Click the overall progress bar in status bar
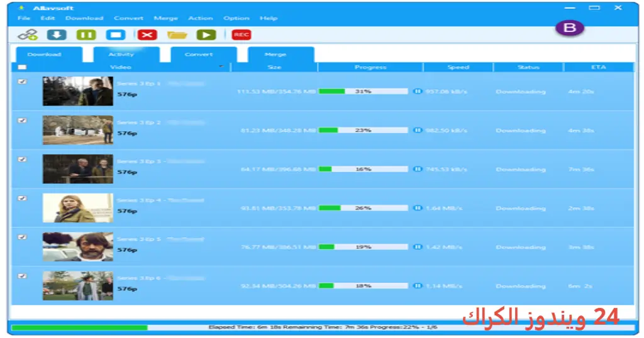The height and width of the screenshot is (338, 644). click(323, 327)
